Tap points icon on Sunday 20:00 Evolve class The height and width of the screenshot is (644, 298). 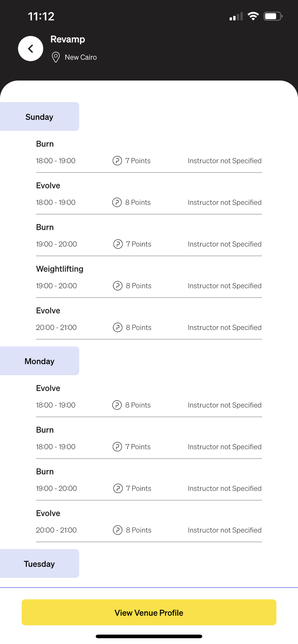coord(118,327)
